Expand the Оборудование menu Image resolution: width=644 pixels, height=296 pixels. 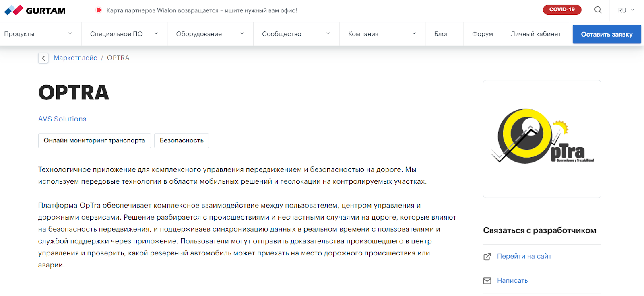click(210, 34)
